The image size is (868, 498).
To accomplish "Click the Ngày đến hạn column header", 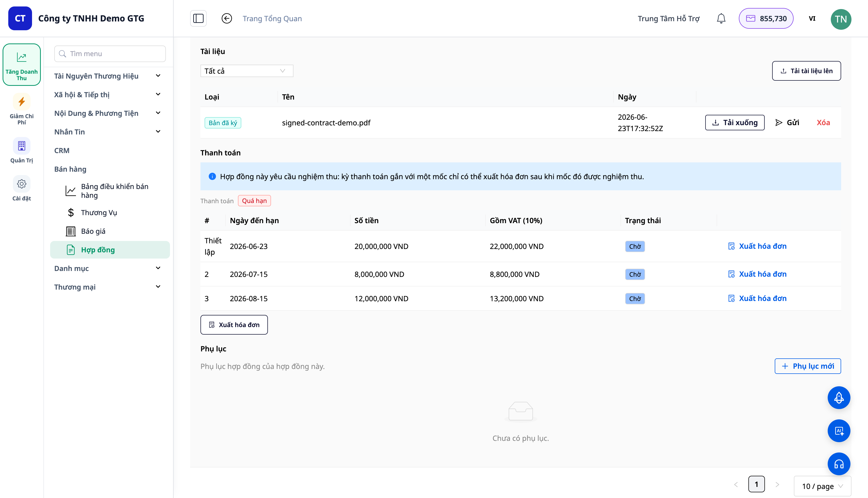I will click(x=254, y=221).
